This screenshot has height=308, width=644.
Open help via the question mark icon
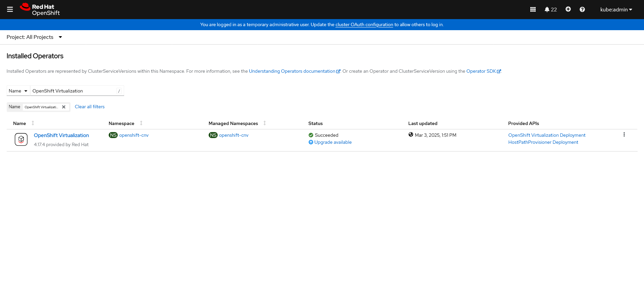(x=582, y=9)
